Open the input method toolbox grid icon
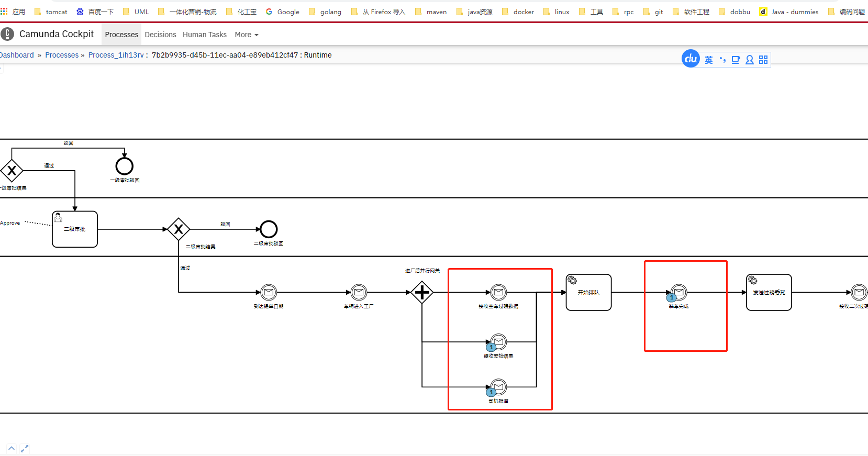868x456 pixels. (x=763, y=60)
